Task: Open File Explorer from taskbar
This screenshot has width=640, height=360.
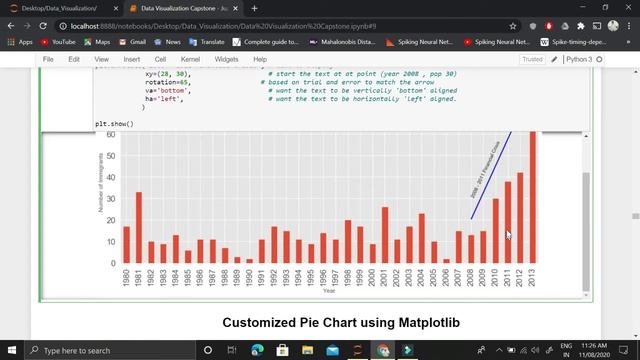Action: 307,350
